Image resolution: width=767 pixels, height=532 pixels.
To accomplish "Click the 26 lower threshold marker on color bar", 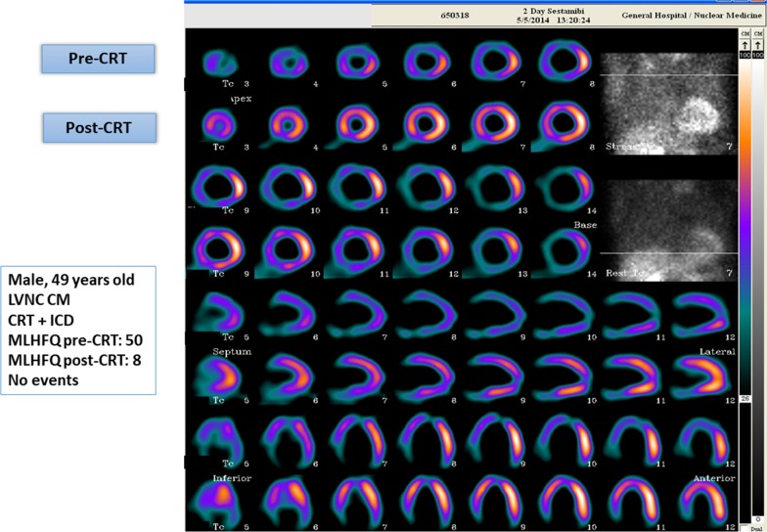I will 745,400.
